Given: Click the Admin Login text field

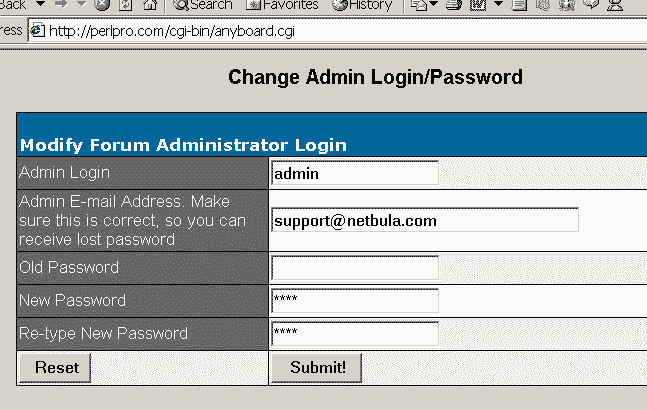Looking at the screenshot, I should pos(355,173).
